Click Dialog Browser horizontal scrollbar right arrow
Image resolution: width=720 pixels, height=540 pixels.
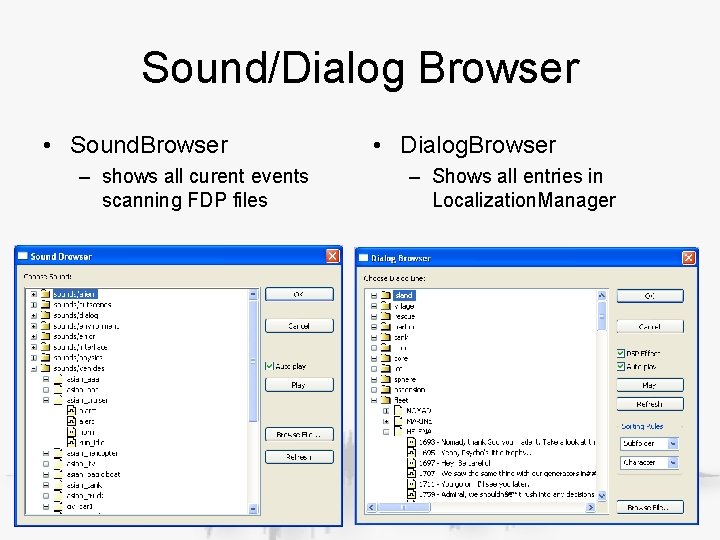click(591, 507)
